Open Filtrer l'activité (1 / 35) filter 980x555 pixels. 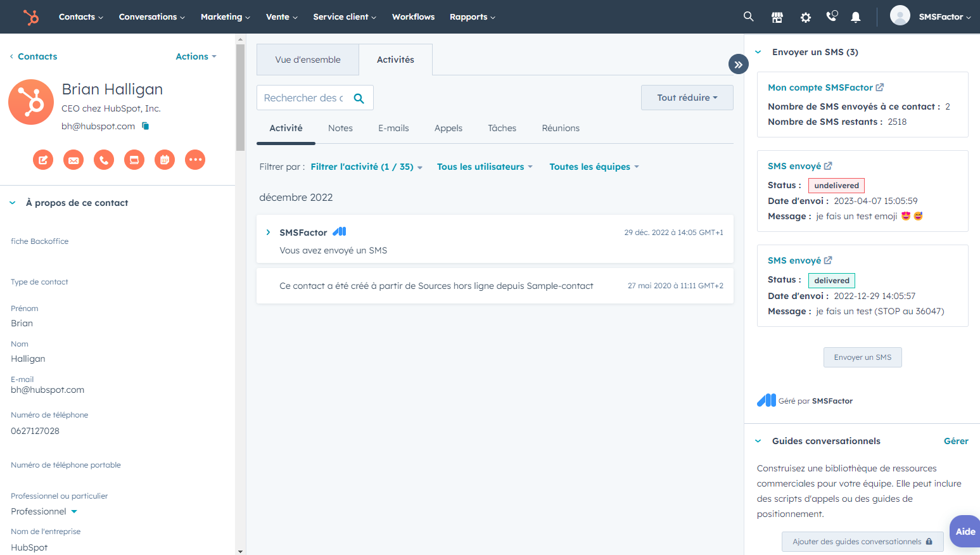(x=366, y=167)
